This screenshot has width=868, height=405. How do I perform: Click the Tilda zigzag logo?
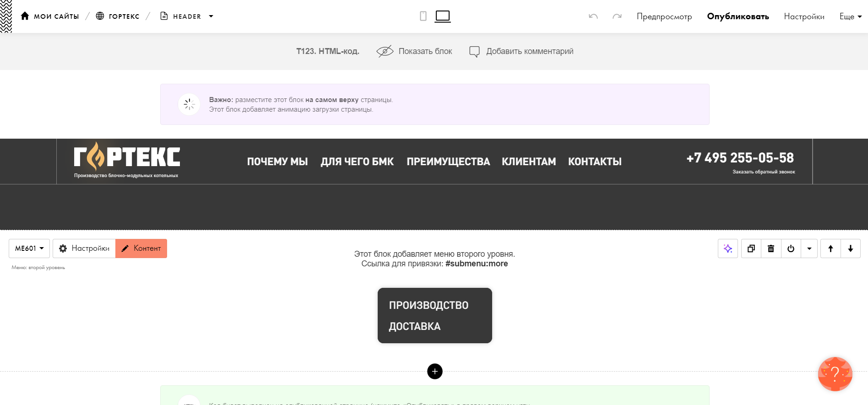(6, 16)
